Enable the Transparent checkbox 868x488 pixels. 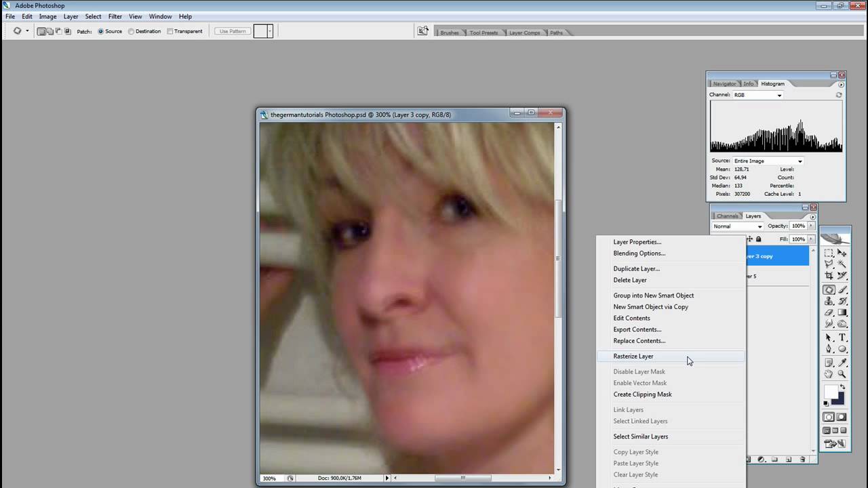point(170,31)
